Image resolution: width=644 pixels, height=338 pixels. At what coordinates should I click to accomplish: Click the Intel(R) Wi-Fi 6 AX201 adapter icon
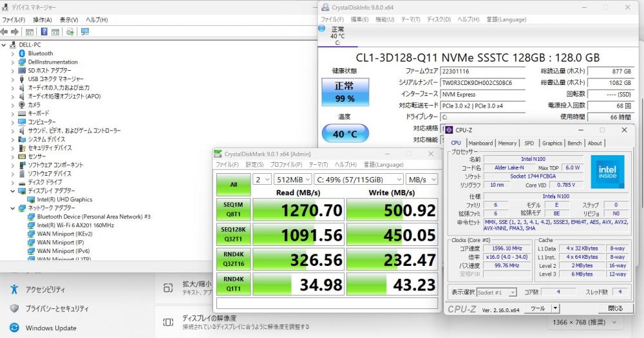(x=31, y=225)
